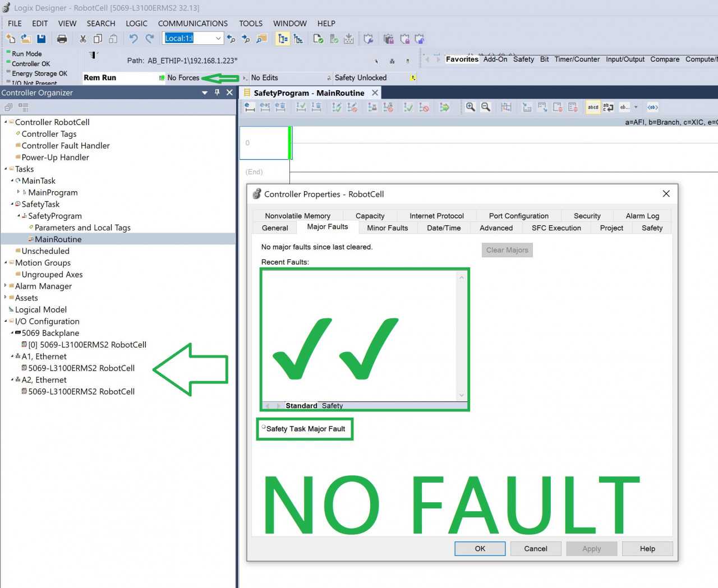Image resolution: width=718 pixels, height=588 pixels.
Task: Open the LOGIC menu
Action: [136, 24]
